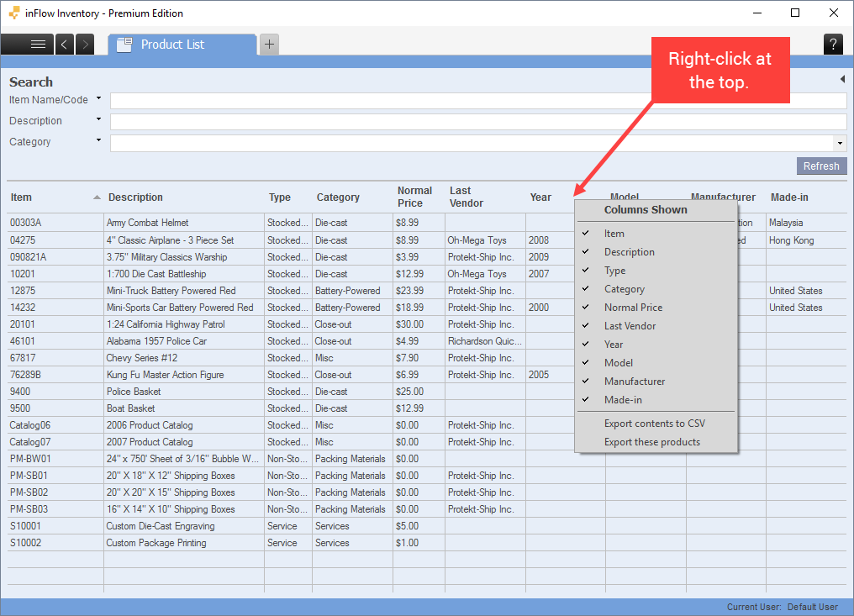Go forward with the right arrow button
The height and width of the screenshot is (616, 854).
pyautogui.click(x=85, y=44)
